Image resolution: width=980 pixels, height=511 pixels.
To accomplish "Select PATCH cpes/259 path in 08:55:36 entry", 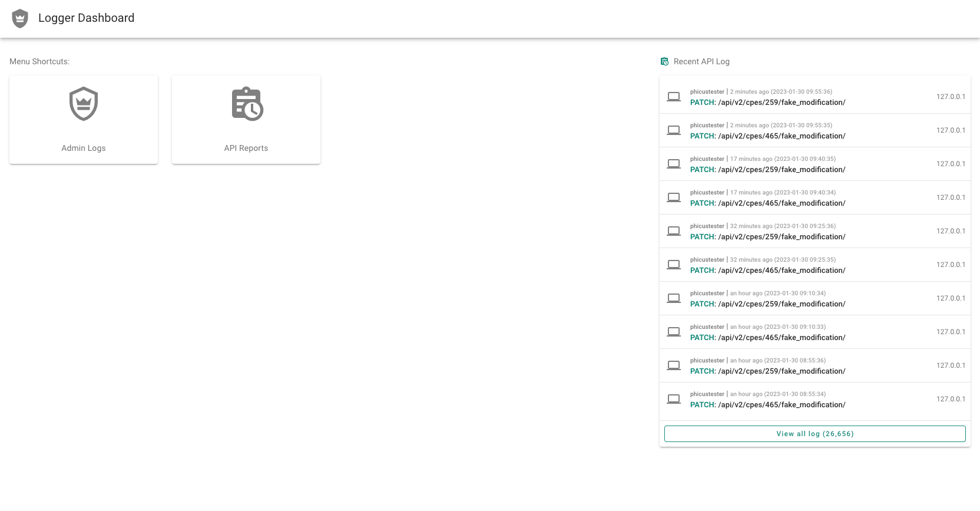I will pos(768,371).
